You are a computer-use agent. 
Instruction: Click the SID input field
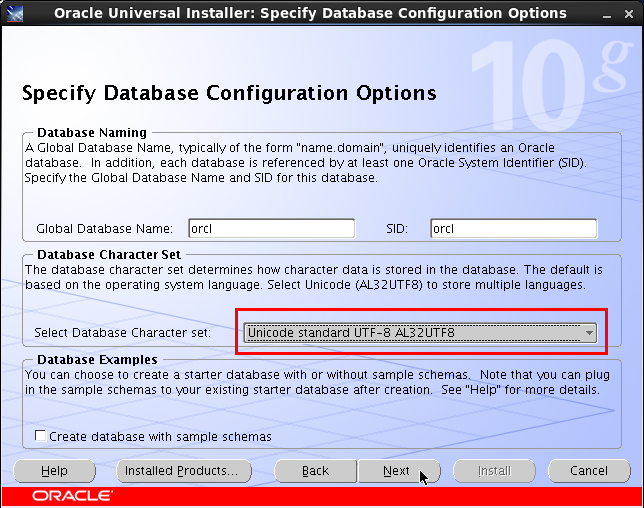[513, 228]
